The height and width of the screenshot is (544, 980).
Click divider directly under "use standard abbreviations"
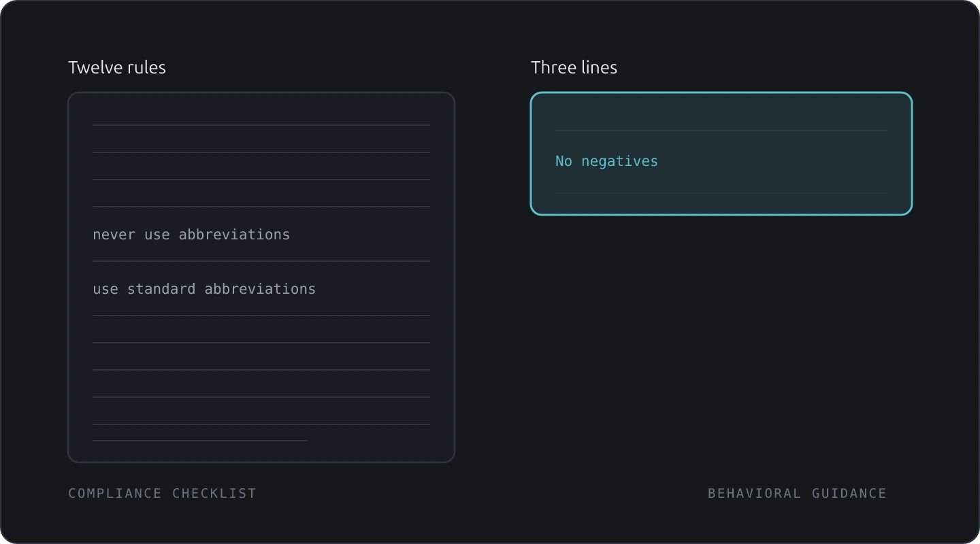pyautogui.click(x=261, y=316)
